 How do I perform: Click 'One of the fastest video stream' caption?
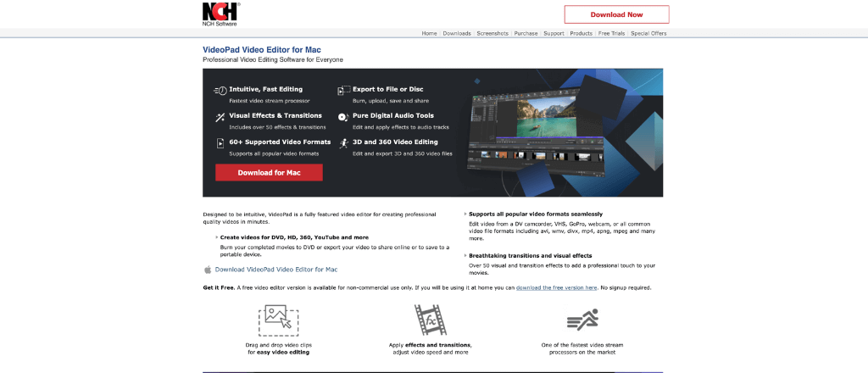point(581,345)
